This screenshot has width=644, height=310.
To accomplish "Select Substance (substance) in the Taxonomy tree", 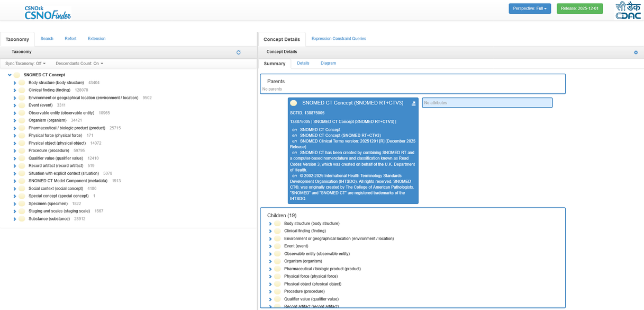I will (x=49, y=219).
